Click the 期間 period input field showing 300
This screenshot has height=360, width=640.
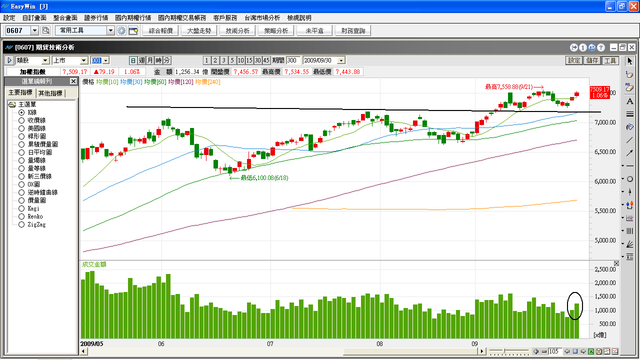tap(293, 60)
